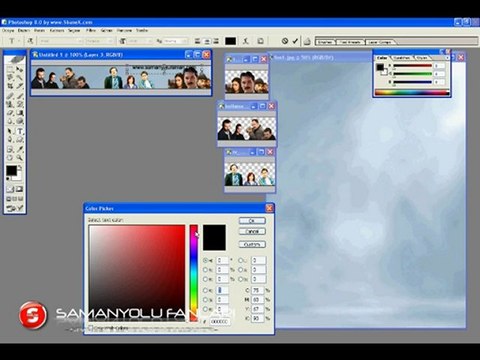Click OK in the Color Picker dialog
The height and width of the screenshot is (360, 480).
coord(252,221)
